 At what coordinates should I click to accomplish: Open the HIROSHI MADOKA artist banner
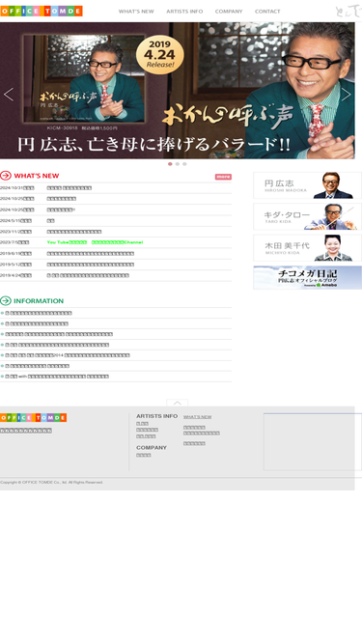click(x=307, y=185)
